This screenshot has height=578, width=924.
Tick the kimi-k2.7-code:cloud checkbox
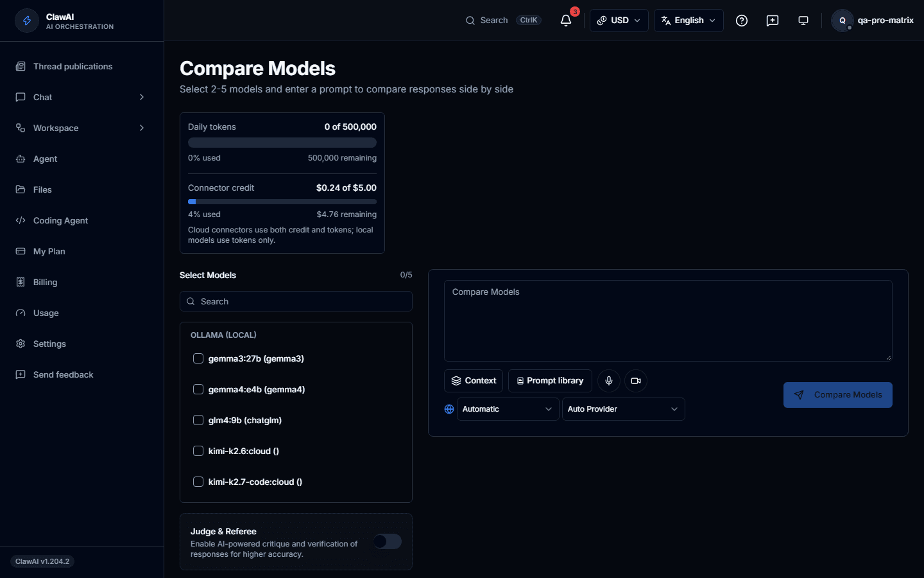click(x=198, y=482)
